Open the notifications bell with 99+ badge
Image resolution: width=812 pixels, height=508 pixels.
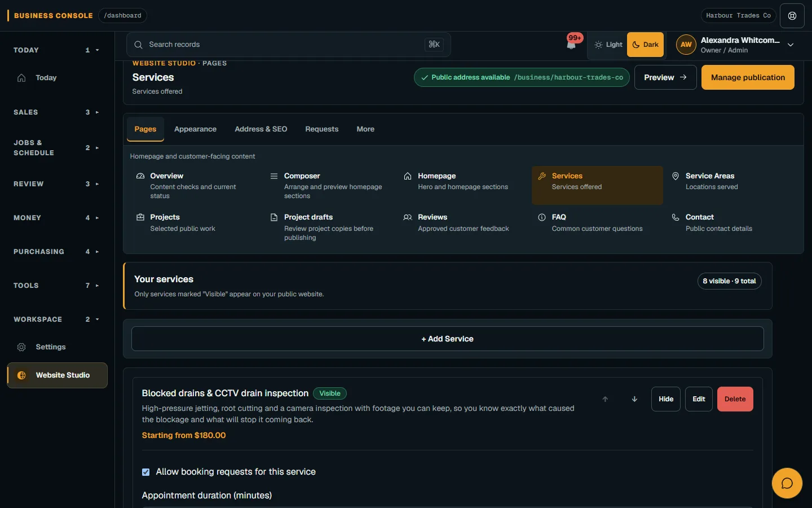(572, 44)
